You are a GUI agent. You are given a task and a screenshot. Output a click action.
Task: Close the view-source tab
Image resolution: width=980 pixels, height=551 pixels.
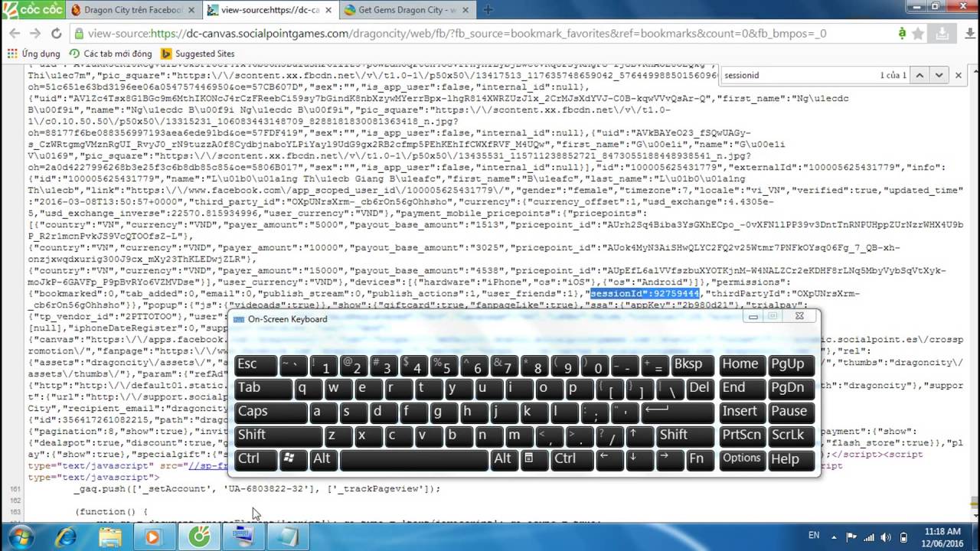[327, 10]
